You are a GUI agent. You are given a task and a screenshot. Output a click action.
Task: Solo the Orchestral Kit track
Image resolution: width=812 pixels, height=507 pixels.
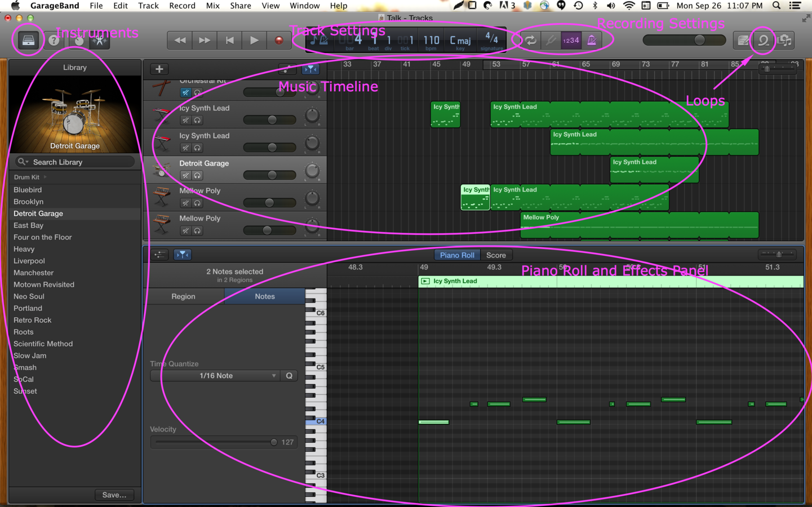click(197, 92)
